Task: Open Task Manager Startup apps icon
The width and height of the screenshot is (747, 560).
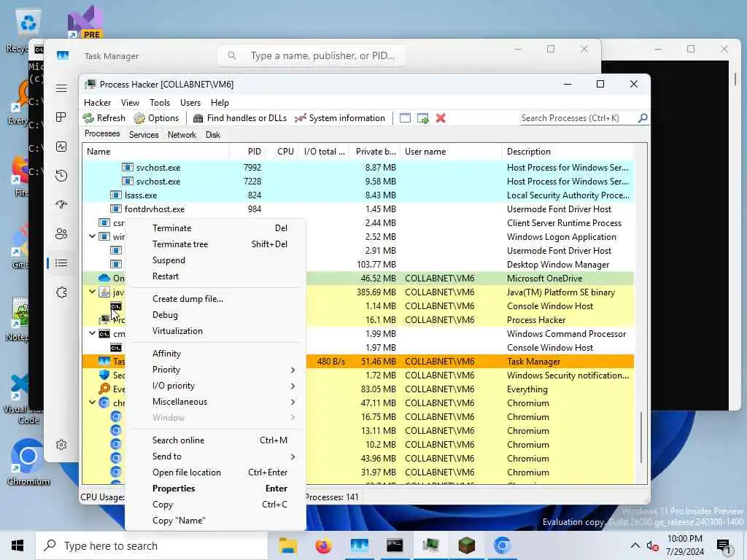Action: click(61, 205)
